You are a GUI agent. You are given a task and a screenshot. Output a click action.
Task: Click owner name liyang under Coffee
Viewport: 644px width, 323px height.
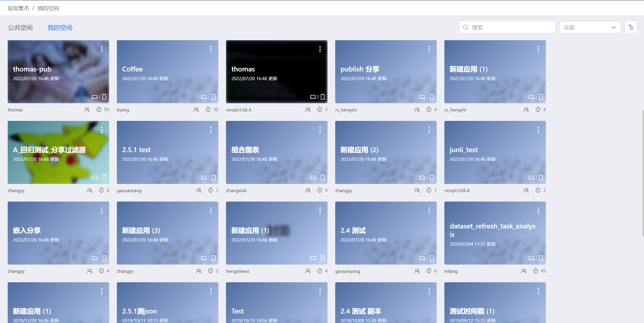pos(123,110)
